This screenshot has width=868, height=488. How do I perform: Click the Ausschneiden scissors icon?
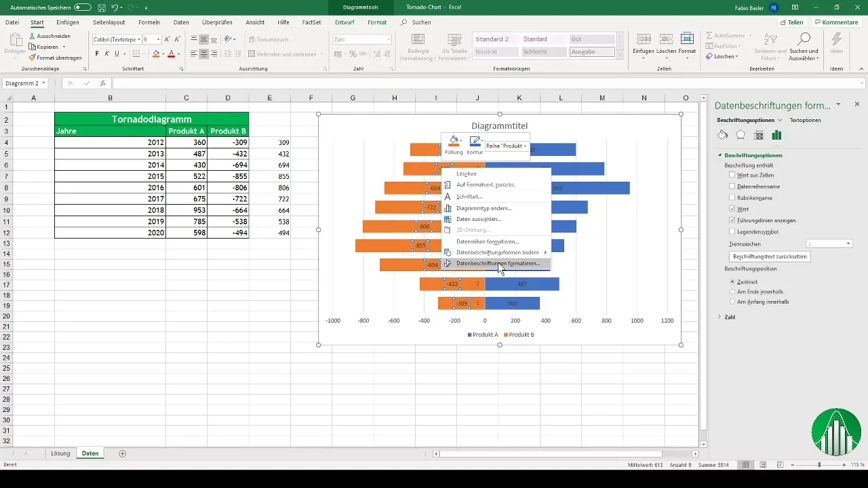tap(33, 35)
